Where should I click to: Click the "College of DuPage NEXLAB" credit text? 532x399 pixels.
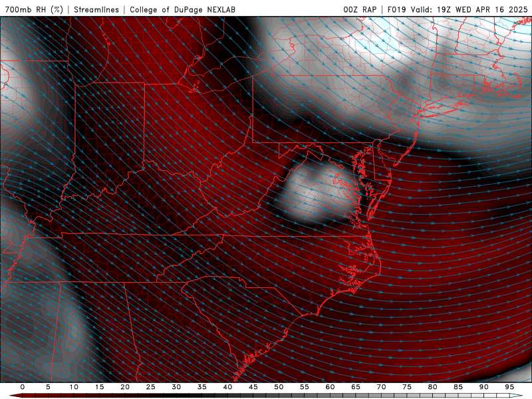(x=182, y=9)
